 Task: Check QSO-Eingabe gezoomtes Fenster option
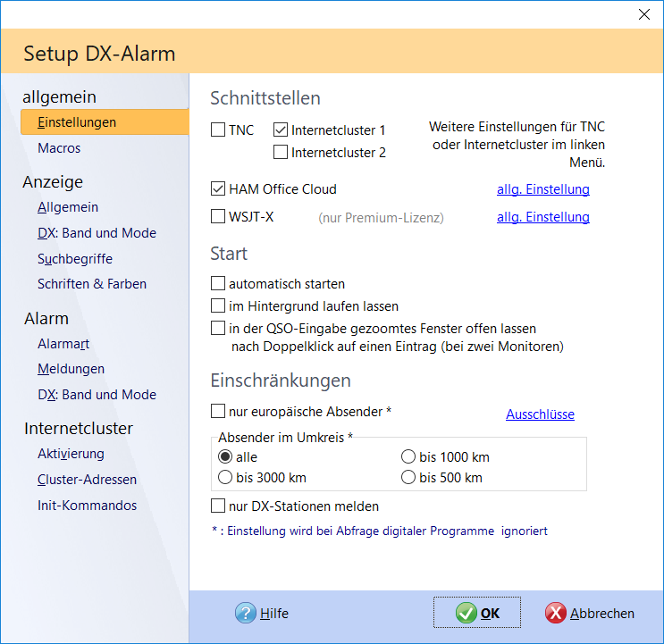[218, 328]
